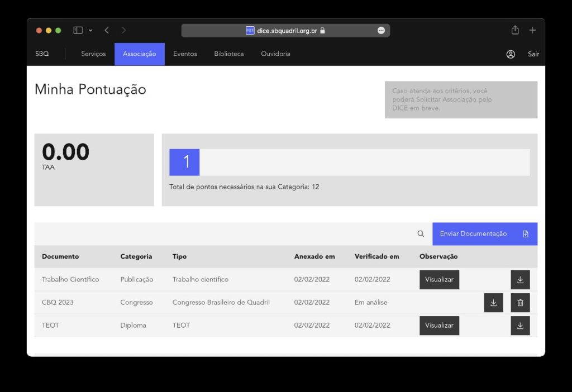Click the red close window button

coord(39,31)
